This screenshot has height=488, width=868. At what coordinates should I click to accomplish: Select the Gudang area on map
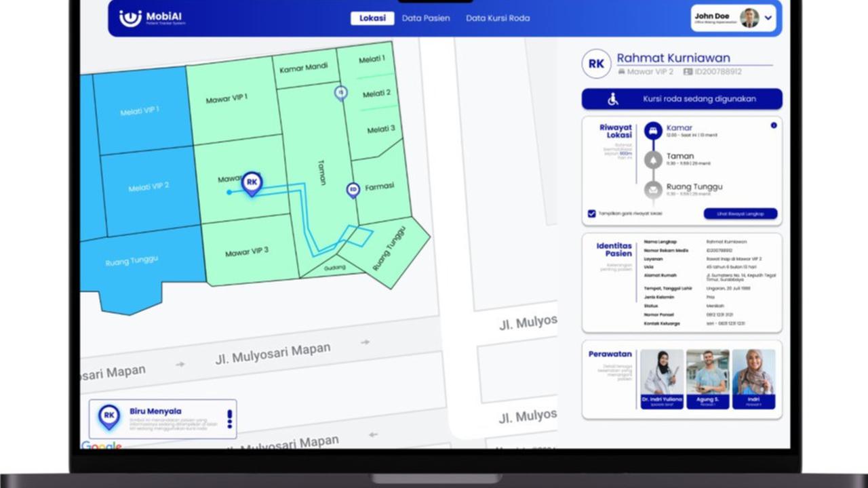point(334,267)
